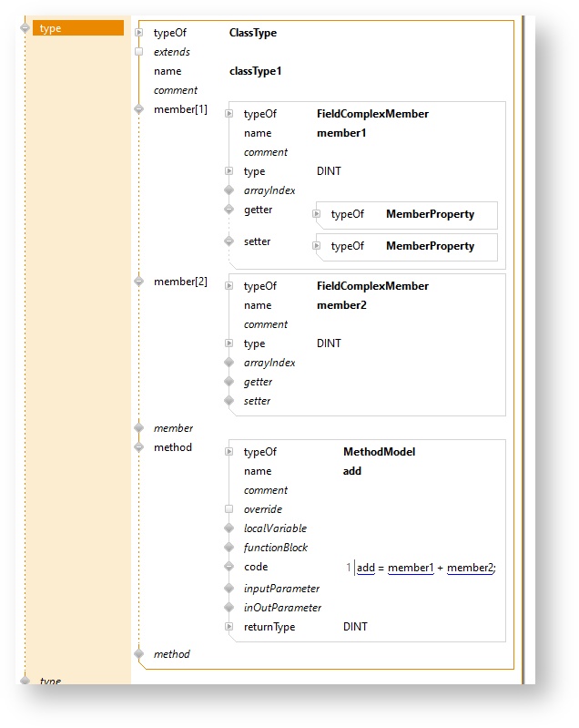Click diamond icon beside functionBlock

pyautogui.click(x=229, y=548)
